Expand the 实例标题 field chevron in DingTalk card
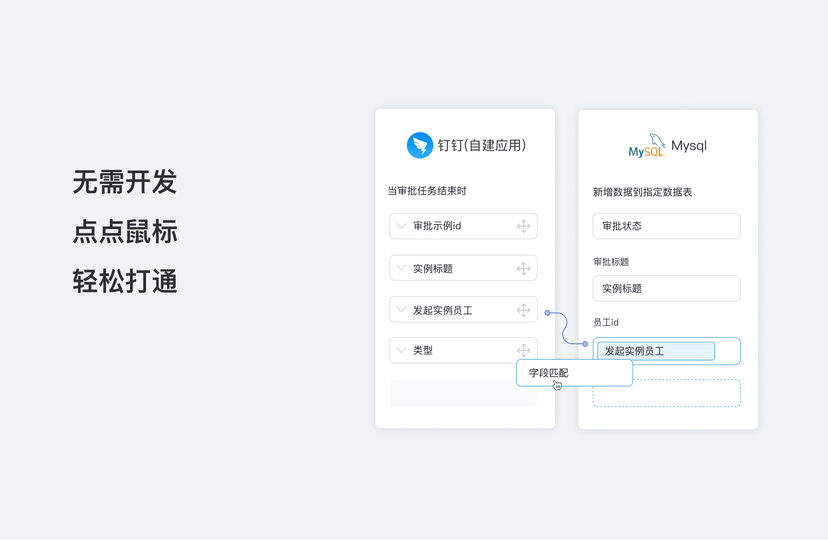This screenshot has width=828, height=541. click(401, 268)
